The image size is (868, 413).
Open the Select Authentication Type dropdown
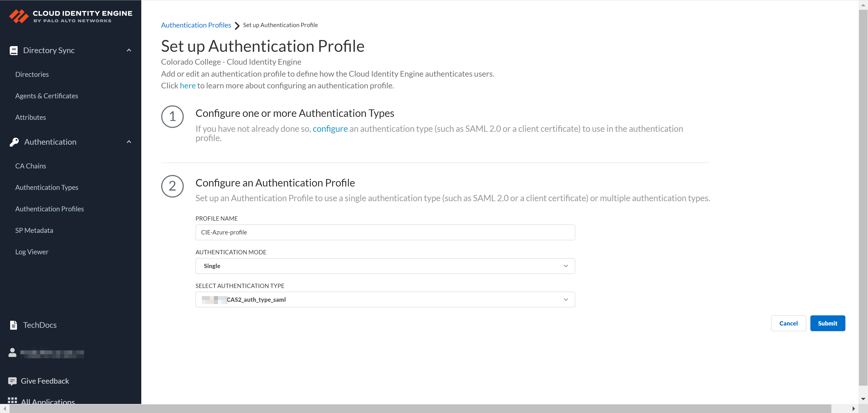(x=385, y=300)
